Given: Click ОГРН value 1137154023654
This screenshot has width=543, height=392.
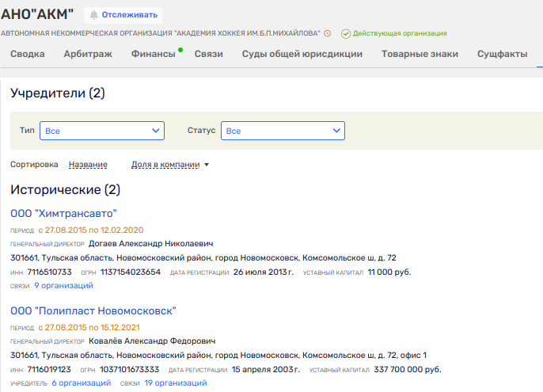Looking at the screenshot, I should [x=131, y=272].
